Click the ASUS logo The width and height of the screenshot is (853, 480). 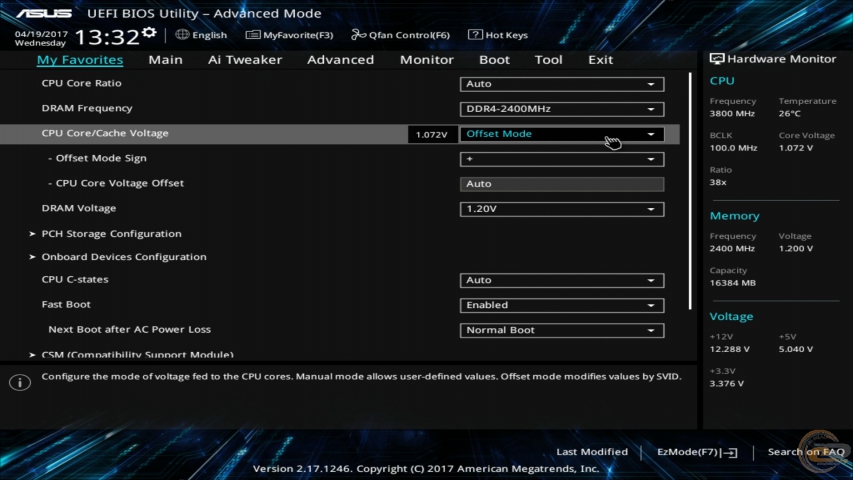pos(44,13)
